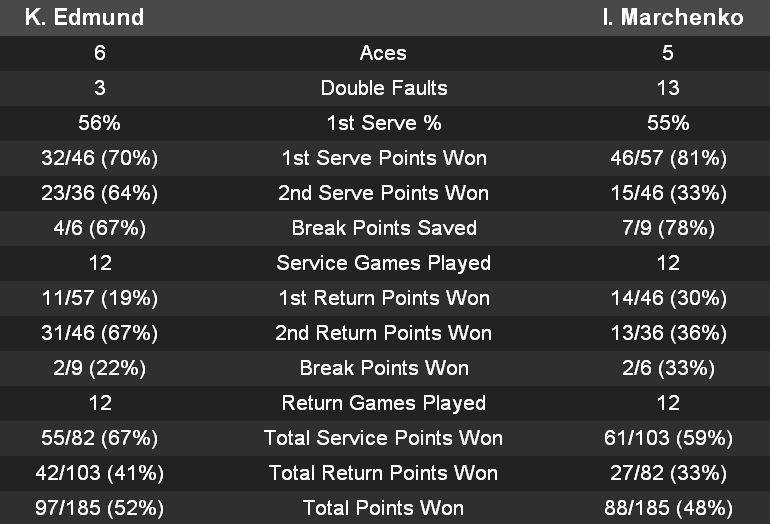Click the I. Marchenko player name header
This screenshot has height=524, width=770.
673,17
